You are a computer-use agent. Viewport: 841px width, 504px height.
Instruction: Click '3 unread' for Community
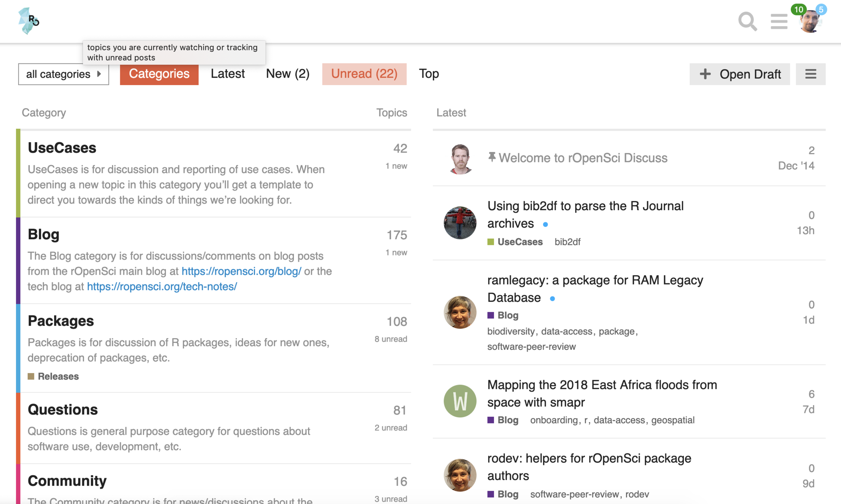[x=391, y=499]
